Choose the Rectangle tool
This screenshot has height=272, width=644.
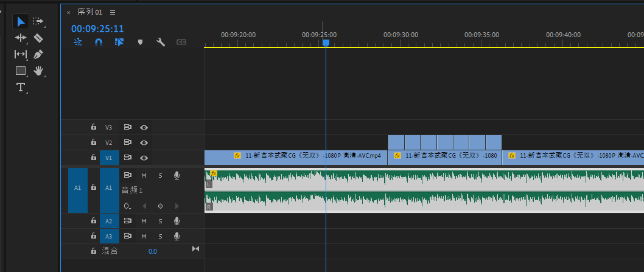21,71
